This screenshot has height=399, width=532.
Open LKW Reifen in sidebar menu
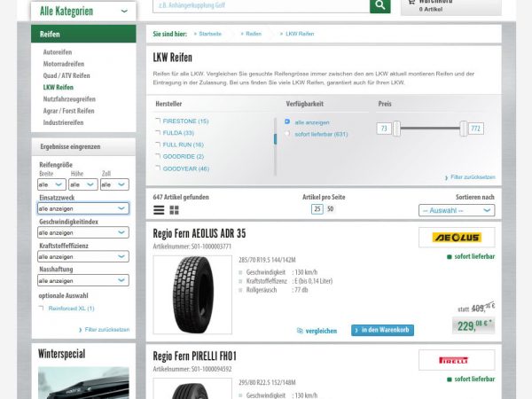click(x=58, y=87)
